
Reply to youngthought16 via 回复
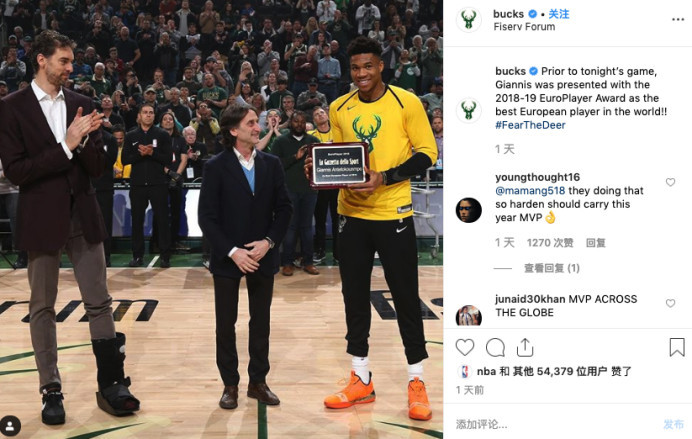596,243
